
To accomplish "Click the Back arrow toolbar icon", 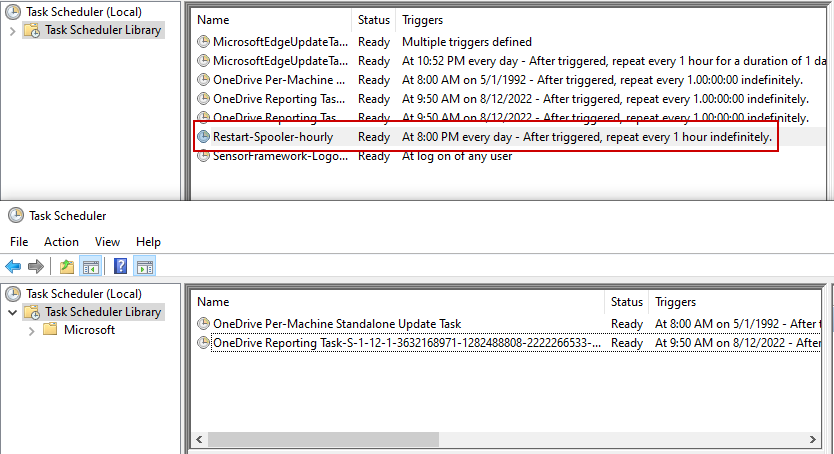I will [13, 267].
